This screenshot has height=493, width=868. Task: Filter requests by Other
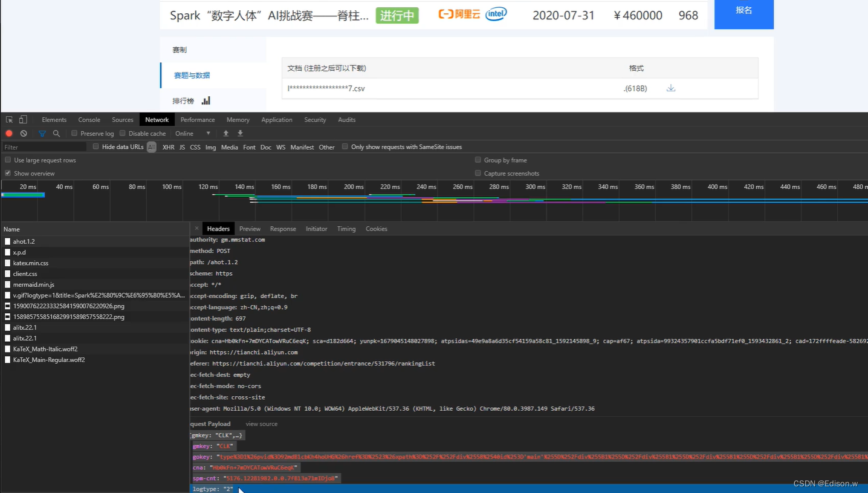pyautogui.click(x=327, y=147)
